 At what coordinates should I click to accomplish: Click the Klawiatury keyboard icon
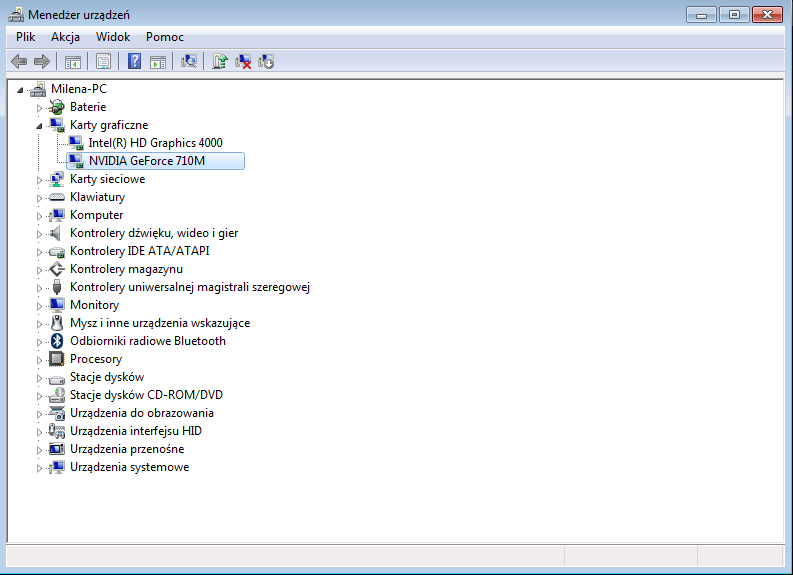click(57, 197)
